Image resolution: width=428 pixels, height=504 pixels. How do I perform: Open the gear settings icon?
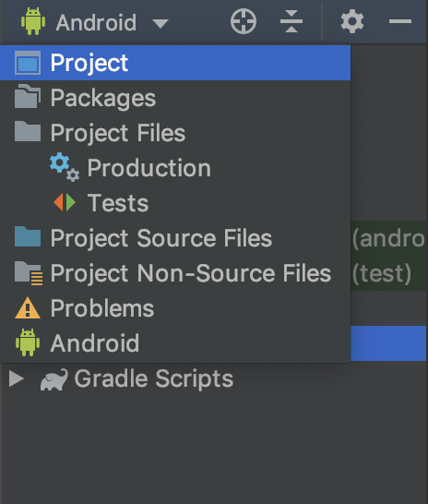(352, 21)
